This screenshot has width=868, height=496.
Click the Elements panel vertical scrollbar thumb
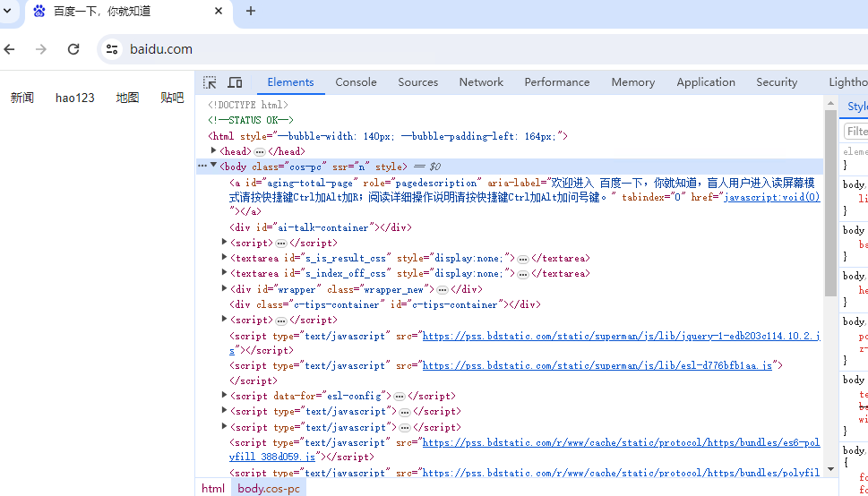(830, 203)
